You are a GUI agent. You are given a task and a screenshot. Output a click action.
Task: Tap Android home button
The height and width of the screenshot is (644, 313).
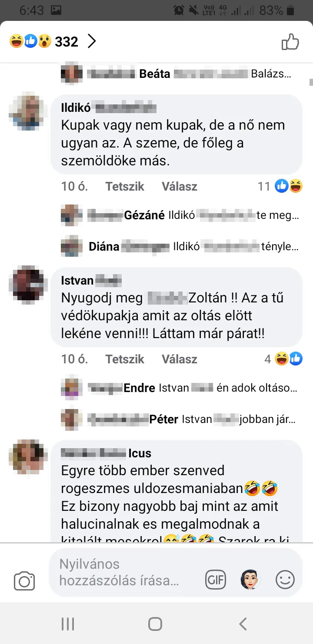[x=155, y=624]
